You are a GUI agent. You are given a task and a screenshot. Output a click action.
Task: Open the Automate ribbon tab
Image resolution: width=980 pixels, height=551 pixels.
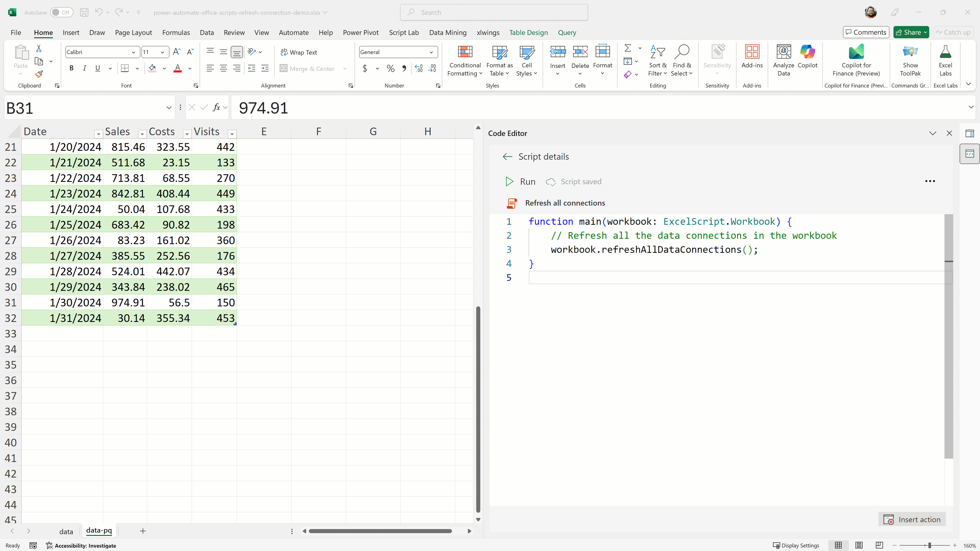293,32
